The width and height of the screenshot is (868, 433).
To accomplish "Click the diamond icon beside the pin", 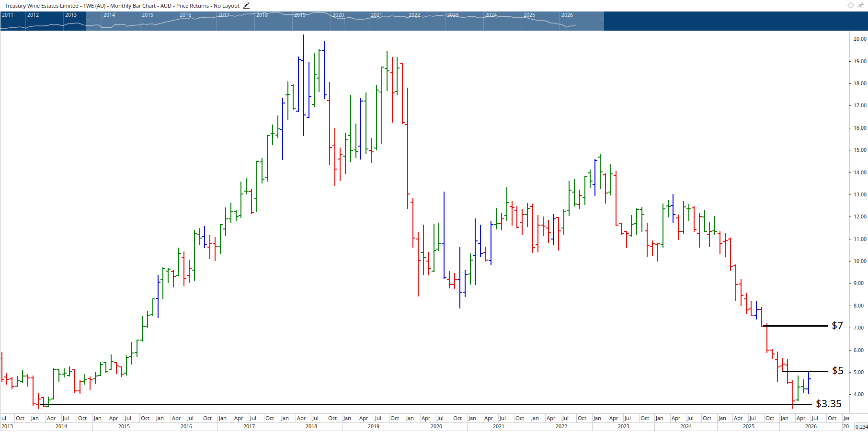I will 851,5.
